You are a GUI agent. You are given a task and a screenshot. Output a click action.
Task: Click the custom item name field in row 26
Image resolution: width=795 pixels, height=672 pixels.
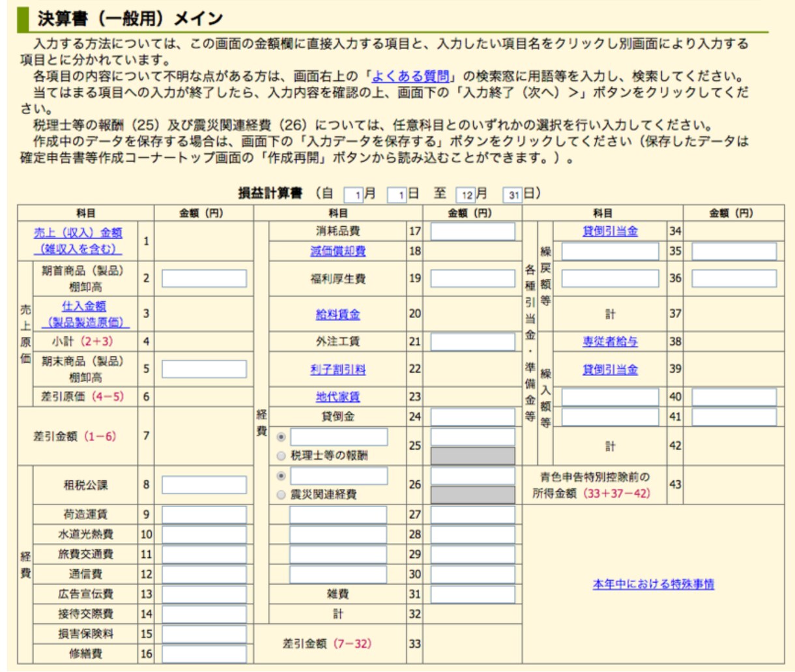339,476
